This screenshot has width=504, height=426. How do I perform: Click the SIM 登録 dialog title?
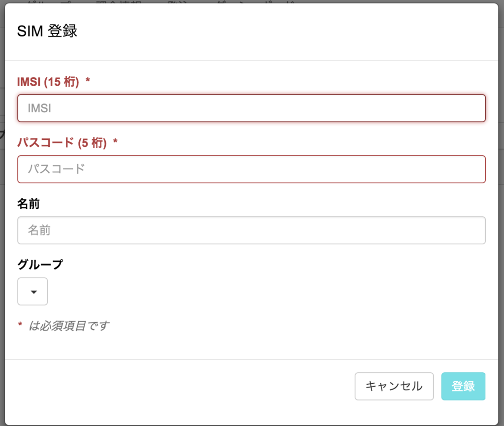pyautogui.click(x=47, y=32)
